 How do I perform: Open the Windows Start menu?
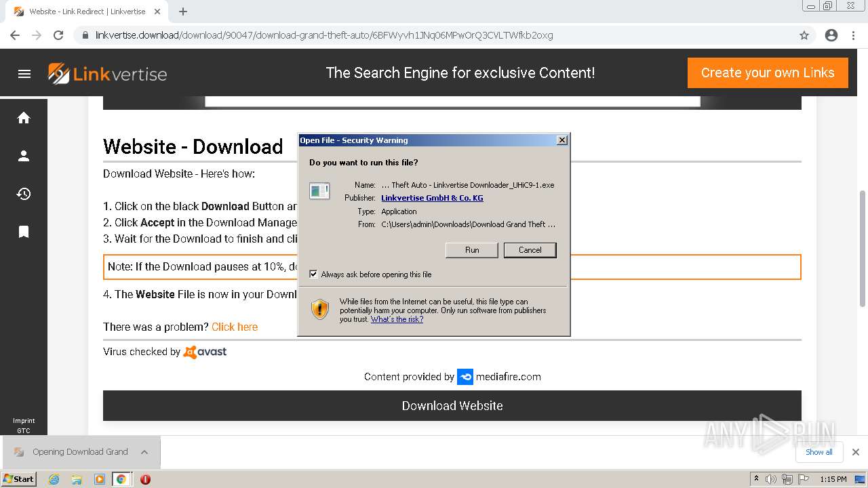coord(19,479)
